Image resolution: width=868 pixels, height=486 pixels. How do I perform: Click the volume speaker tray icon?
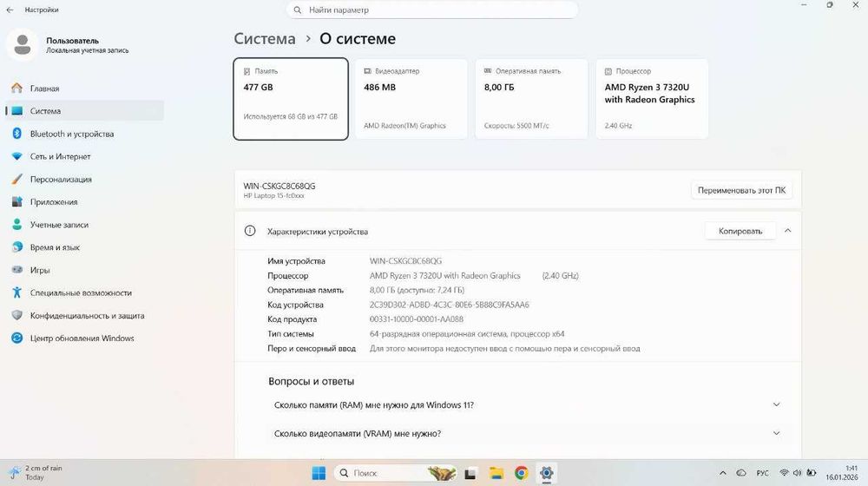(x=797, y=473)
